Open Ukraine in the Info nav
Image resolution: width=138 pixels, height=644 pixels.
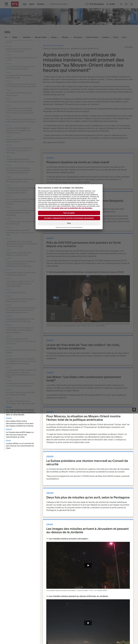pyautogui.click(x=106, y=37)
